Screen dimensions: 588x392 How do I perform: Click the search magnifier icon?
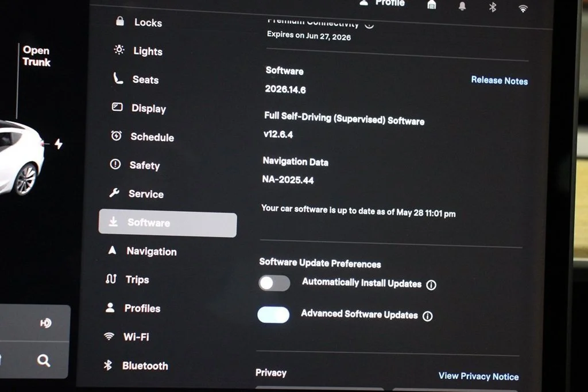click(x=44, y=360)
